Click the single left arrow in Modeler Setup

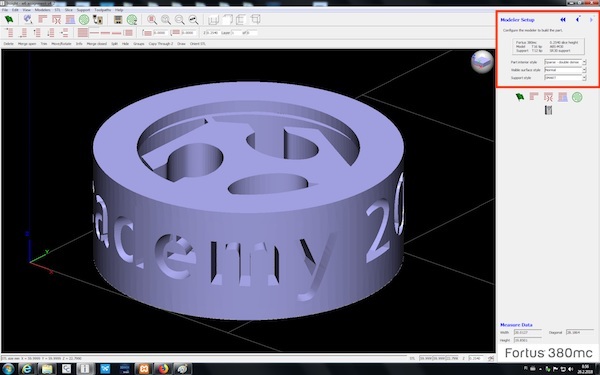click(x=578, y=20)
